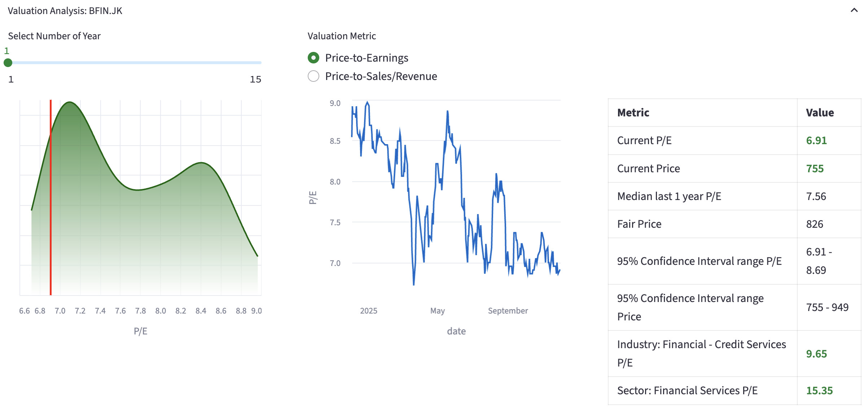Click the Industry P/E value 9.65
Image resolution: width=868 pixels, height=413 pixels.
click(x=816, y=354)
